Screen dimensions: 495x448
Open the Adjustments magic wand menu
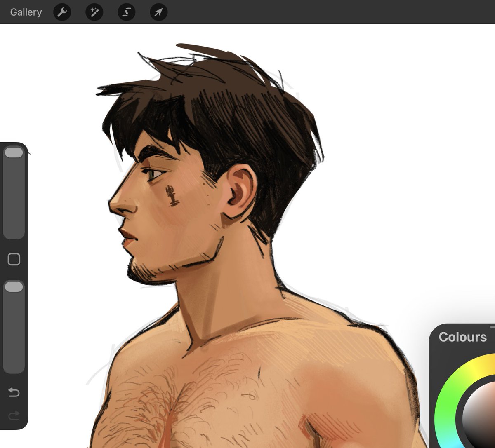point(94,12)
